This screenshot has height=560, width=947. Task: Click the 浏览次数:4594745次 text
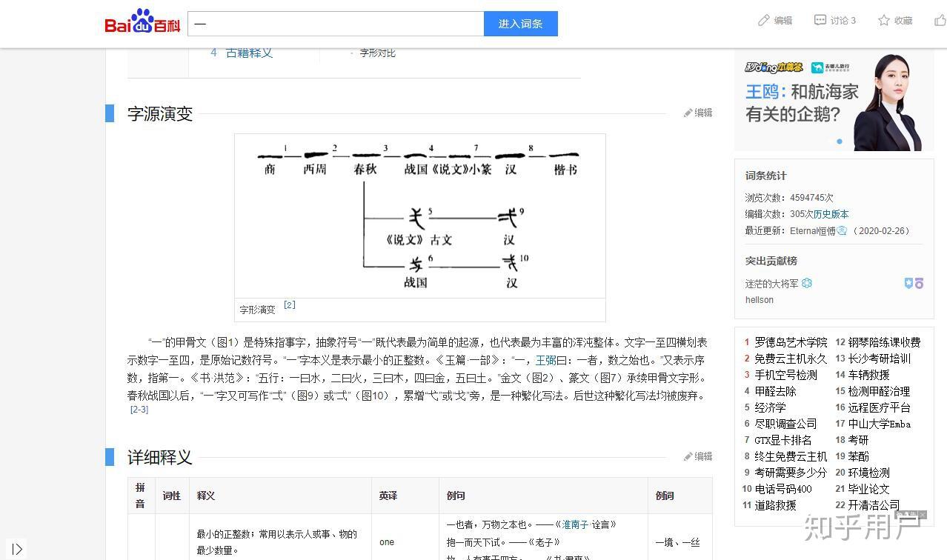click(x=789, y=198)
